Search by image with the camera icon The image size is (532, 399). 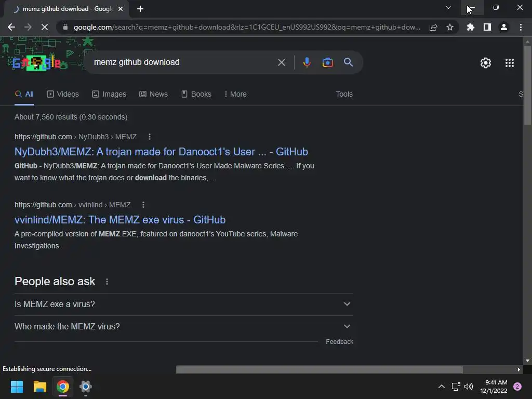pyautogui.click(x=327, y=62)
